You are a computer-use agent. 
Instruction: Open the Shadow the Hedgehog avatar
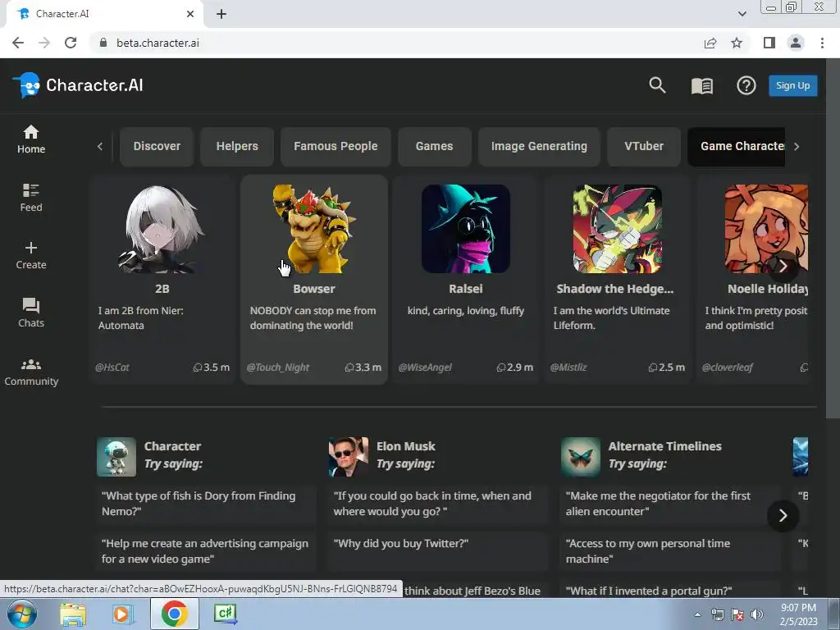[617, 229]
